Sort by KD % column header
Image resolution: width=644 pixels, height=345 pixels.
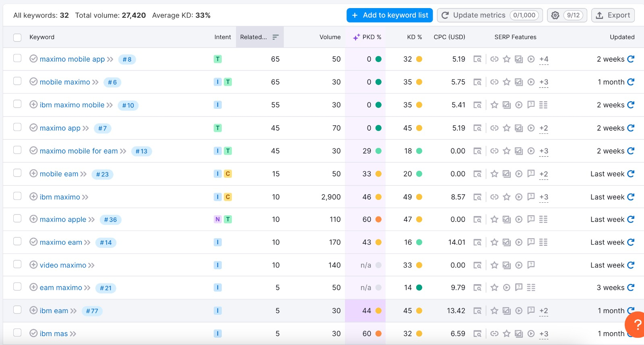point(414,37)
